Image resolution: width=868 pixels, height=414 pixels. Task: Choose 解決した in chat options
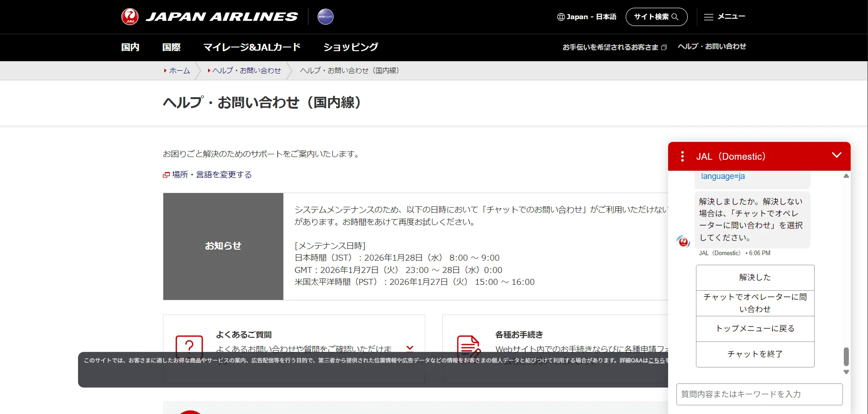tap(755, 278)
